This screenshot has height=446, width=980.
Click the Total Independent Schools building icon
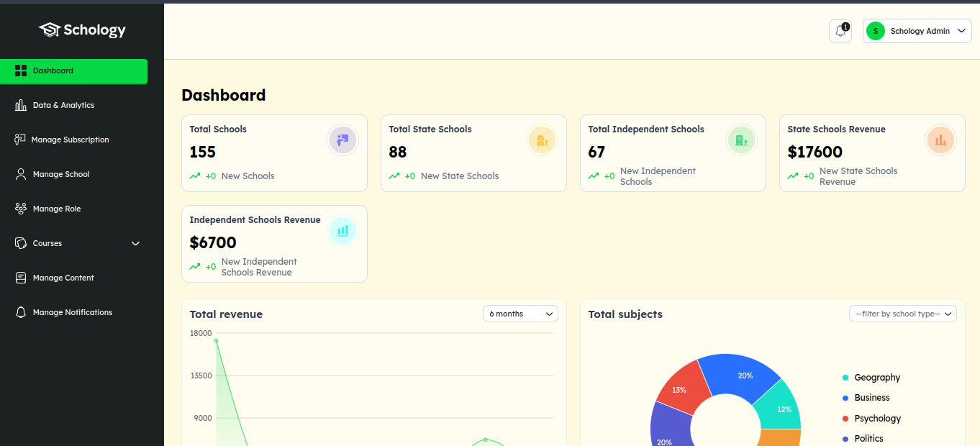741,140
